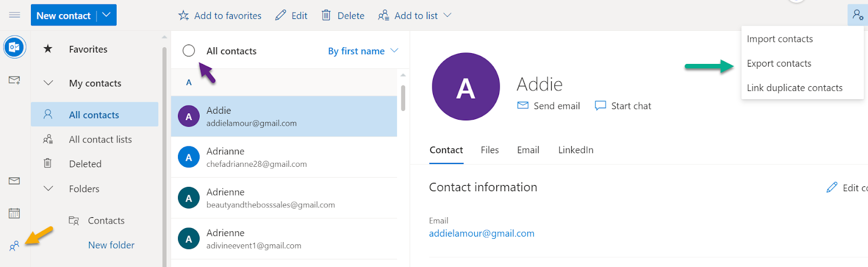Click Adrianne's avatar in the list

click(x=189, y=157)
